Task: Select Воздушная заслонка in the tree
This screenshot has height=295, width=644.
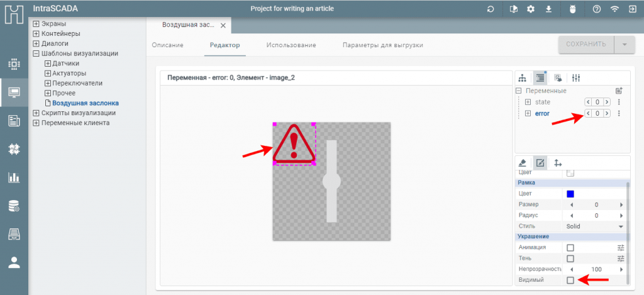Action: 86,103
